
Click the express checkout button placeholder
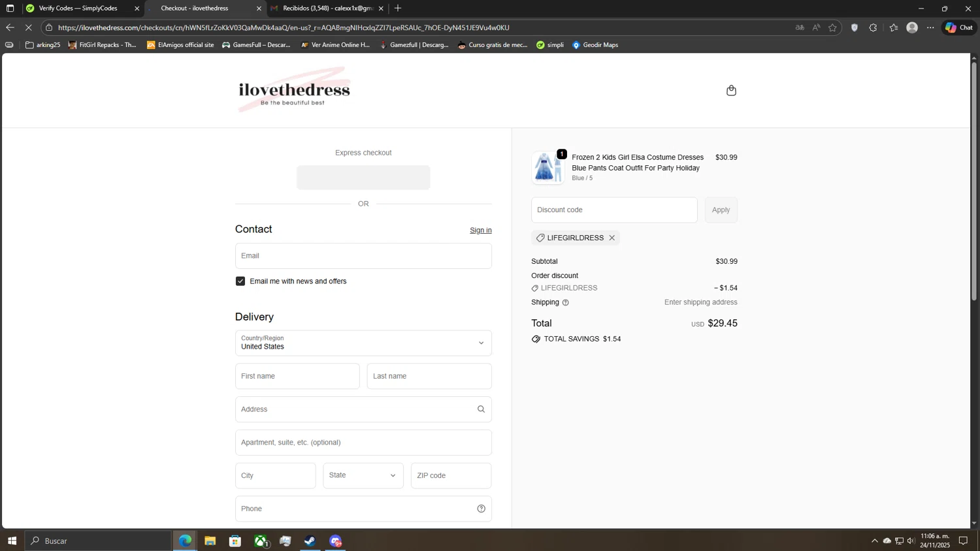(x=363, y=178)
